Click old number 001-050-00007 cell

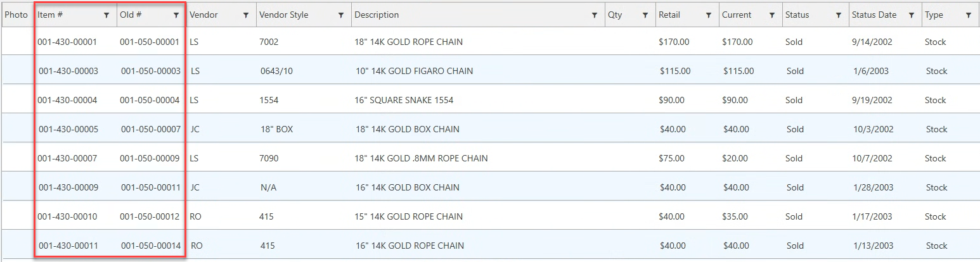click(151, 129)
